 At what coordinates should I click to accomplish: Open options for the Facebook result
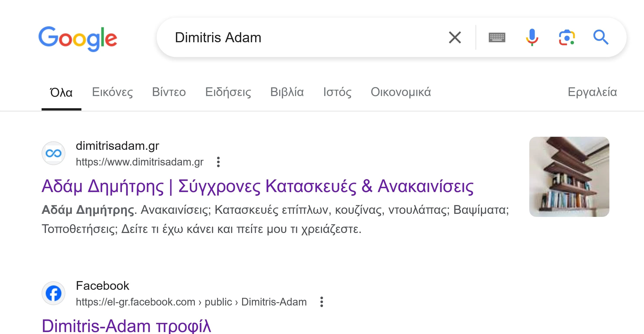[x=321, y=302]
